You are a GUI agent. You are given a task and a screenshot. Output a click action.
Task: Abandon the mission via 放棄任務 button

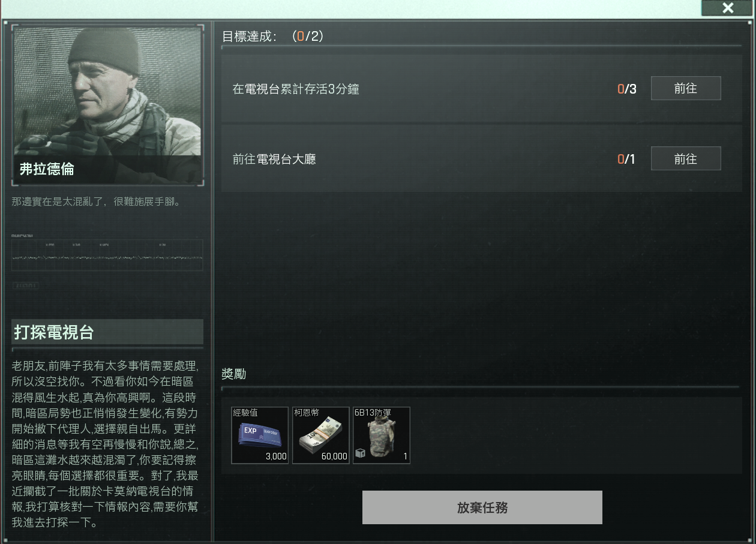(x=482, y=507)
